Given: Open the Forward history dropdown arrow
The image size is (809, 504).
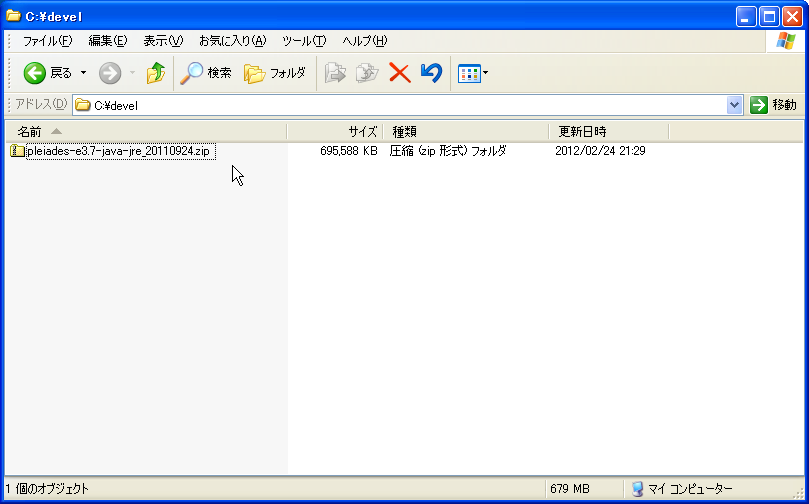Looking at the screenshot, I should pos(132,73).
